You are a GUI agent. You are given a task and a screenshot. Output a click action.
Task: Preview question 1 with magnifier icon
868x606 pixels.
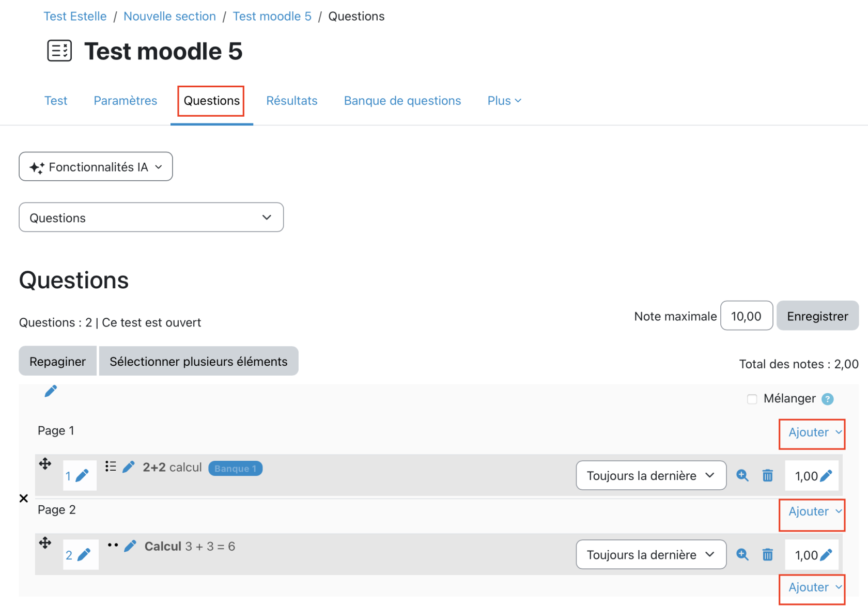click(x=742, y=475)
